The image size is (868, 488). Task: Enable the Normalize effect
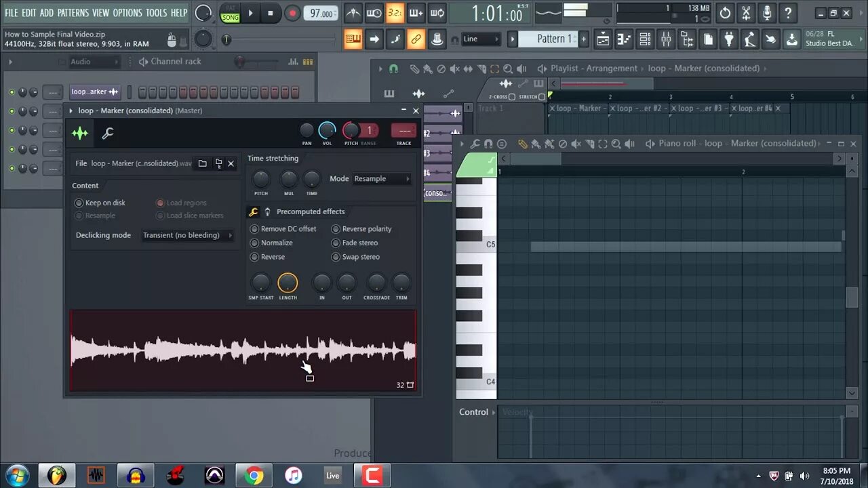(x=271, y=243)
